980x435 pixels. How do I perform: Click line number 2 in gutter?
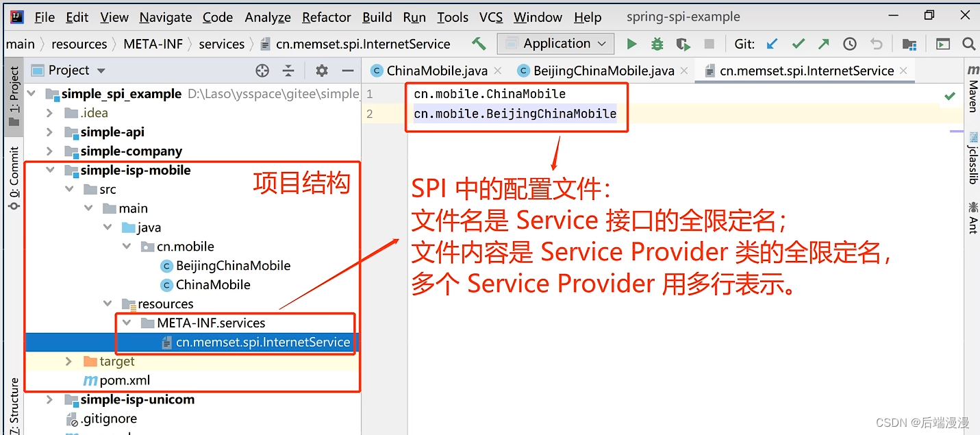(x=370, y=114)
